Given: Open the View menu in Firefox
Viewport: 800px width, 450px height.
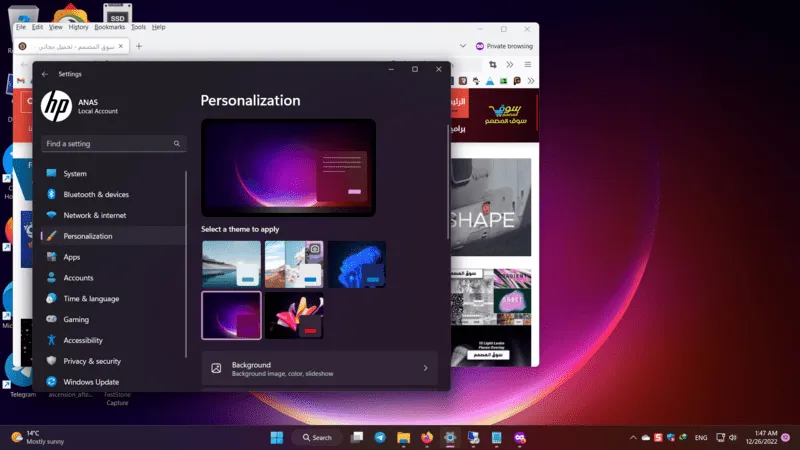Looking at the screenshot, I should pos(56,27).
